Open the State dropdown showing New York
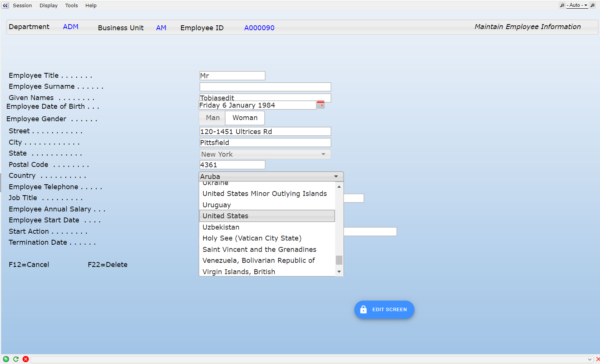Screen dimensions: 600x364 coord(265,154)
